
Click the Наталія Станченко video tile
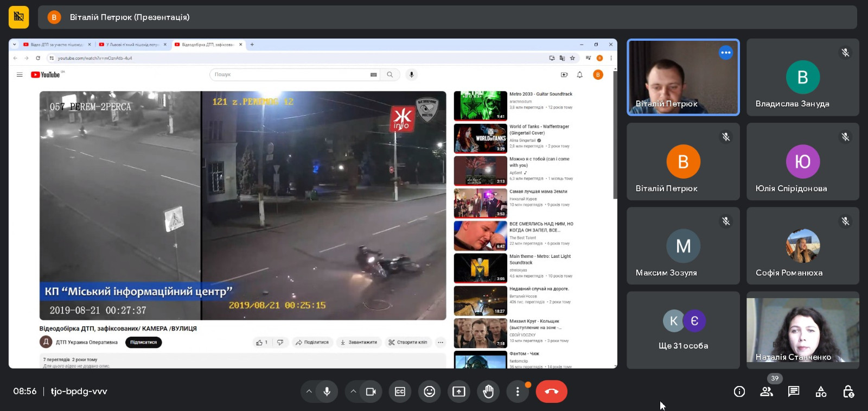[802, 330]
